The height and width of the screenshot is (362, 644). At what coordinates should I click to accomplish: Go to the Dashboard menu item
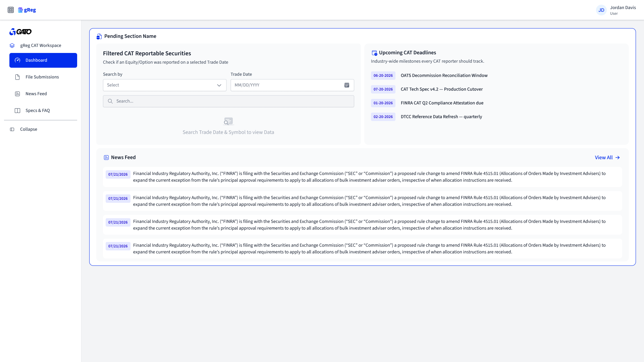pyautogui.click(x=43, y=60)
